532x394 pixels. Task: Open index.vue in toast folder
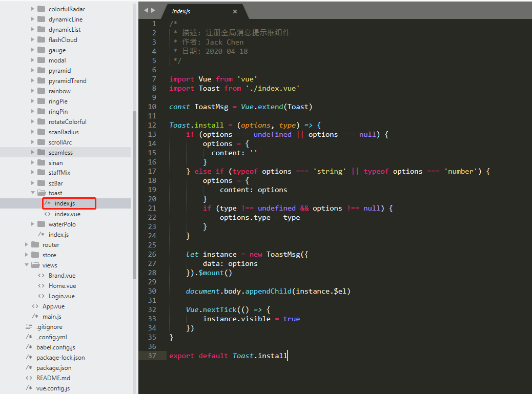pos(68,214)
